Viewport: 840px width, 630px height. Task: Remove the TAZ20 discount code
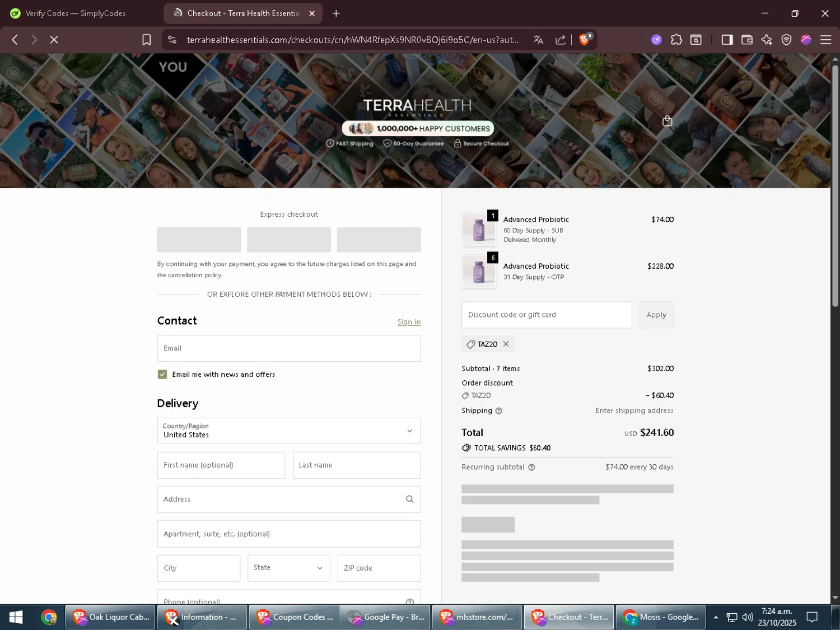(x=506, y=344)
